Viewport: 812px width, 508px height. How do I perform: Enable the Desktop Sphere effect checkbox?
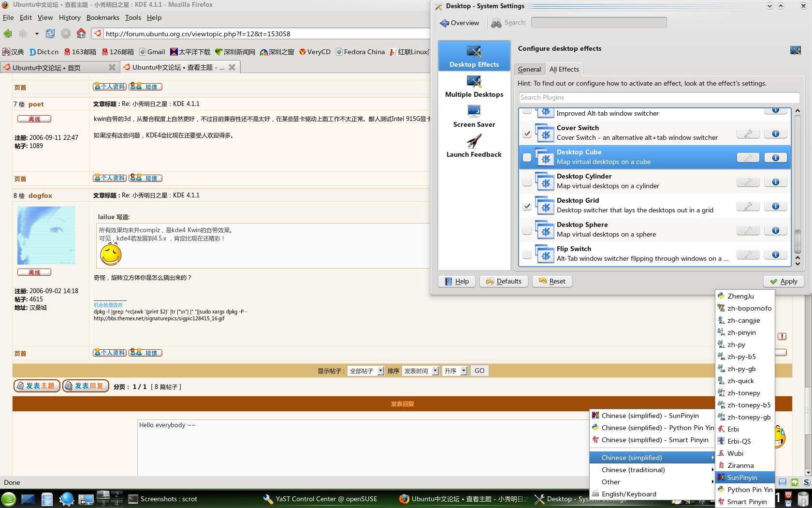pyautogui.click(x=527, y=230)
